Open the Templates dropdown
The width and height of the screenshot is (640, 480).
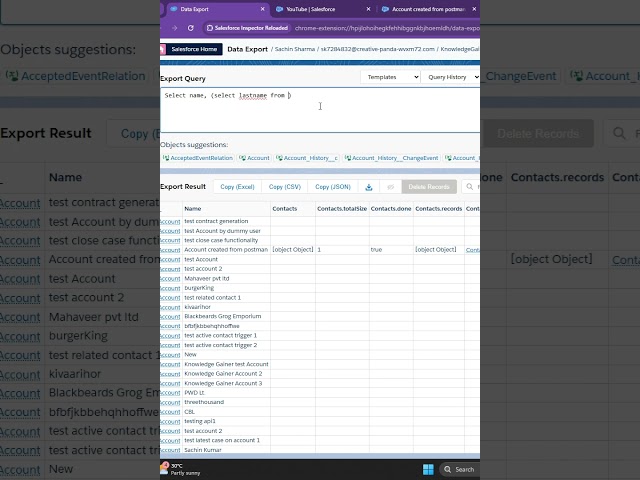point(390,77)
